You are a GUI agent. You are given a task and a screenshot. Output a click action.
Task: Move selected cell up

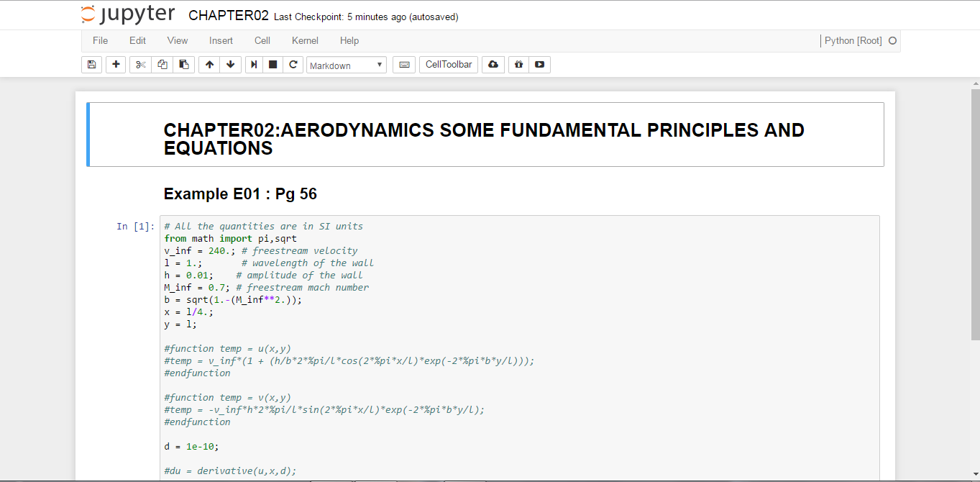[x=209, y=65]
